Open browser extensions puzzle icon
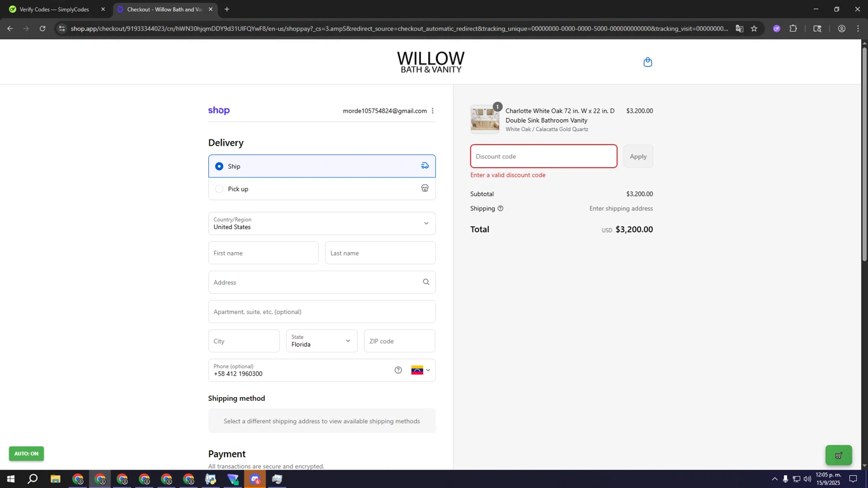Image resolution: width=868 pixels, height=488 pixels. pos(793,28)
